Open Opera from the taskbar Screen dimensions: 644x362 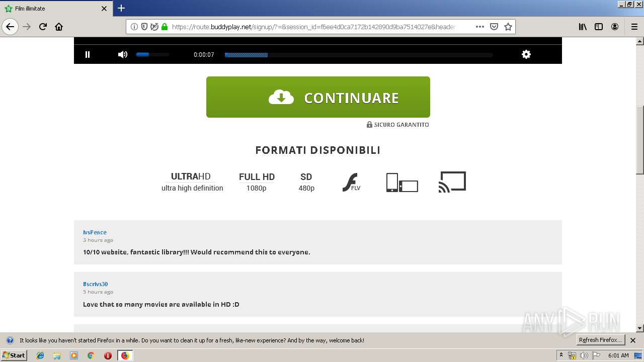coord(108,355)
